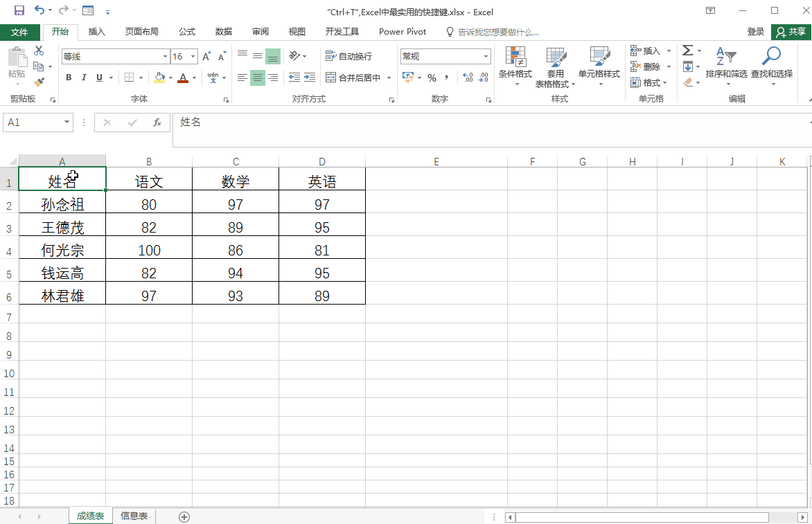Click the Name Box showing A1
Viewport: 812px width, 524px height.
37,123
